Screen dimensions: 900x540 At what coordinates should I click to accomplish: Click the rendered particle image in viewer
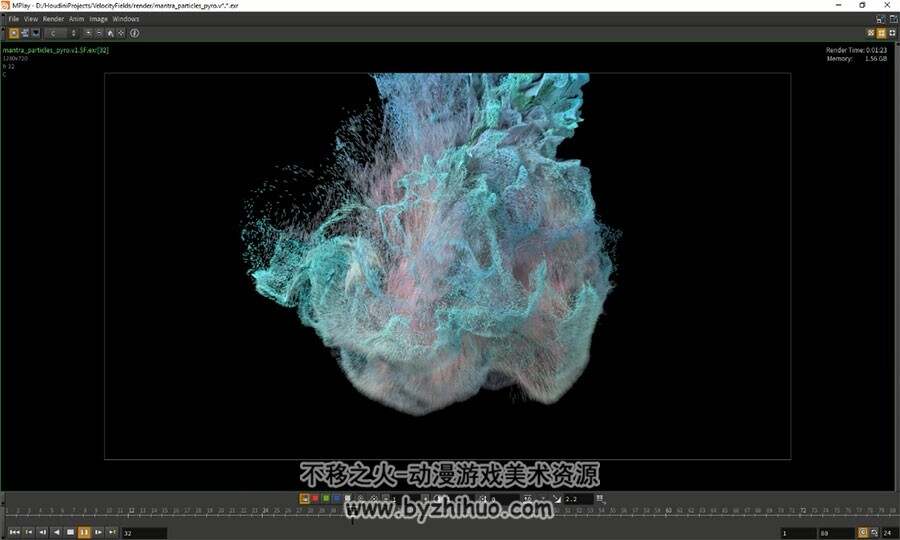pos(447,266)
